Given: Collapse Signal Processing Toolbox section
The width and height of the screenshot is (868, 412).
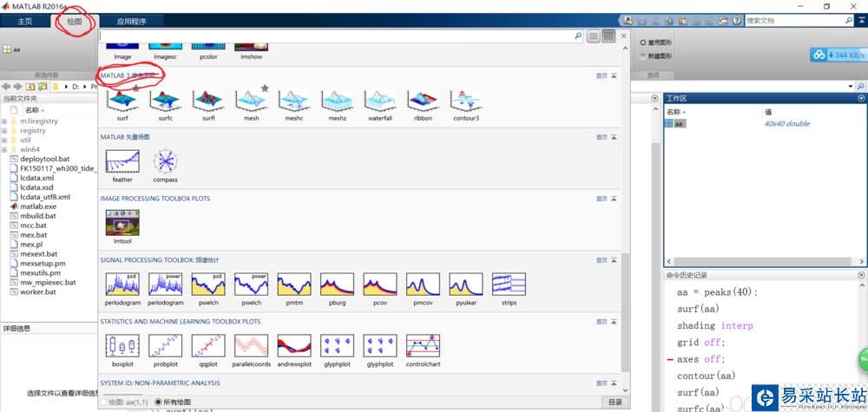Looking at the screenshot, I should (x=614, y=260).
